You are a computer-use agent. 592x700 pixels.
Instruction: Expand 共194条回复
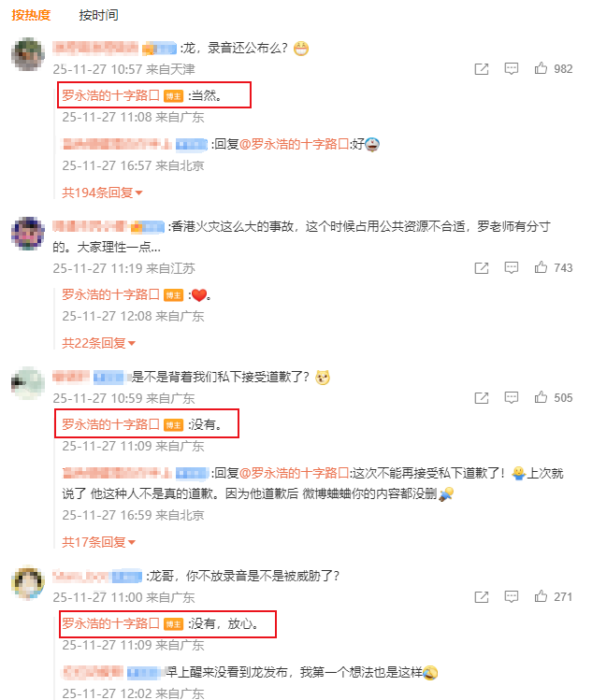(x=102, y=193)
